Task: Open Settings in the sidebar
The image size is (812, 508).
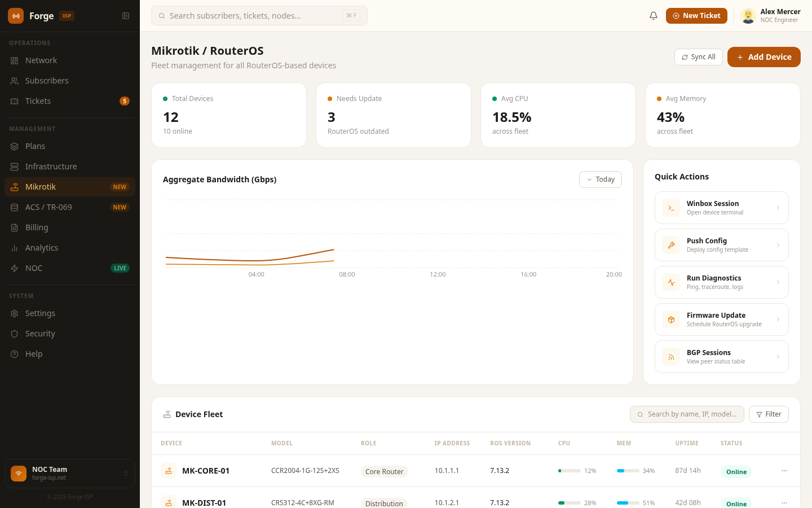Action: 70,313
